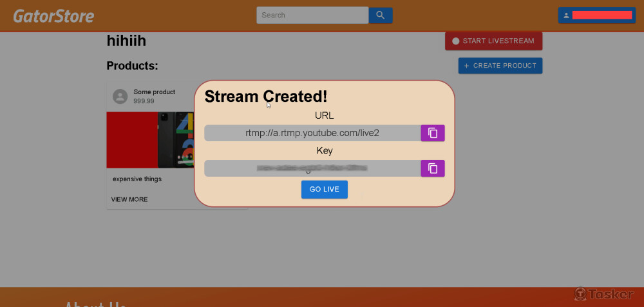Click the 'Some product' title
This screenshot has height=307, width=644.
(x=155, y=92)
